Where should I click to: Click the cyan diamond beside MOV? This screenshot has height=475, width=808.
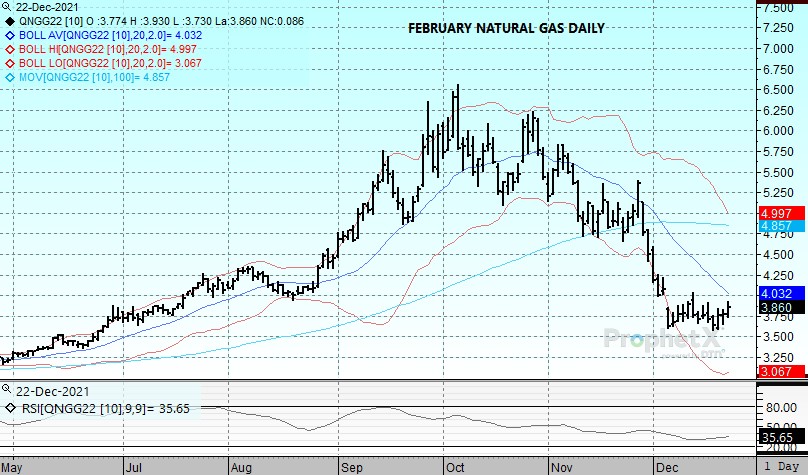(10, 76)
